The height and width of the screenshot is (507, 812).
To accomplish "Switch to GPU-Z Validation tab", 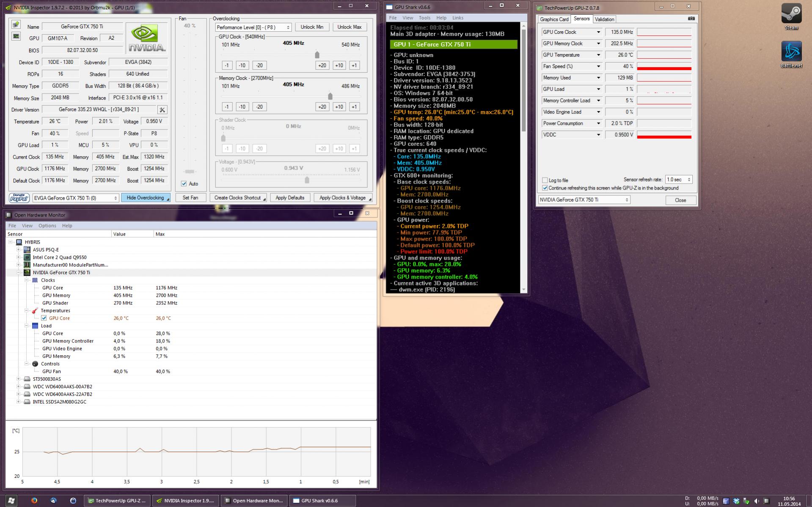I will tap(604, 19).
